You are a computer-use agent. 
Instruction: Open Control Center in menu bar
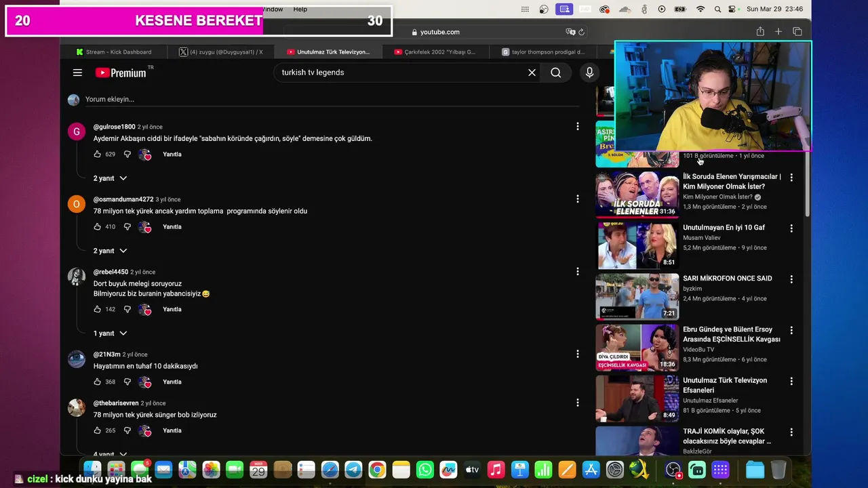pyautogui.click(x=732, y=9)
